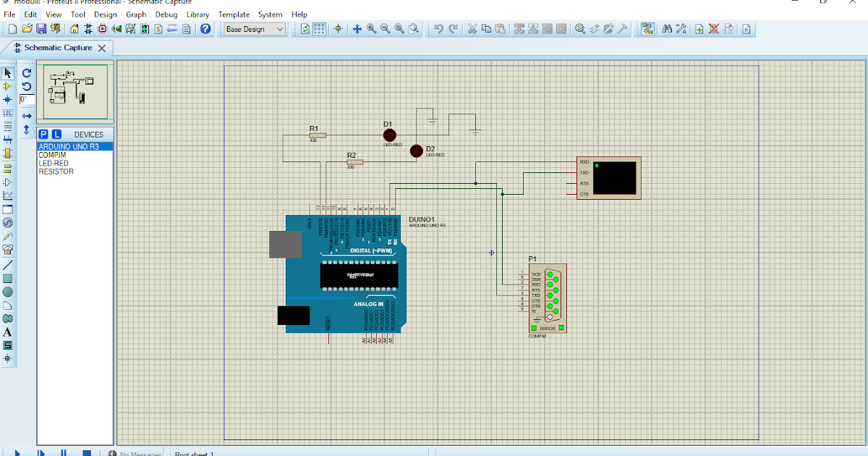Toggle vertical mirror for component placement

(26, 129)
